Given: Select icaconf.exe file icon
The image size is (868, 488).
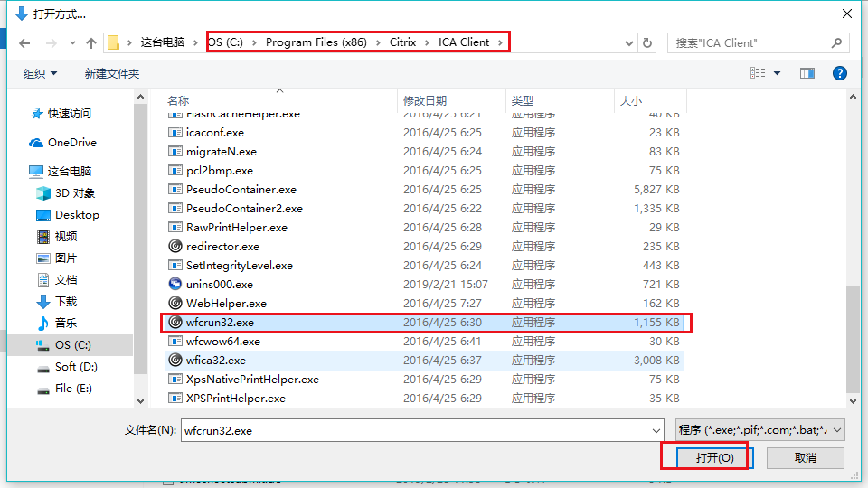Looking at the screenshot, I should (x=175, y=132).
